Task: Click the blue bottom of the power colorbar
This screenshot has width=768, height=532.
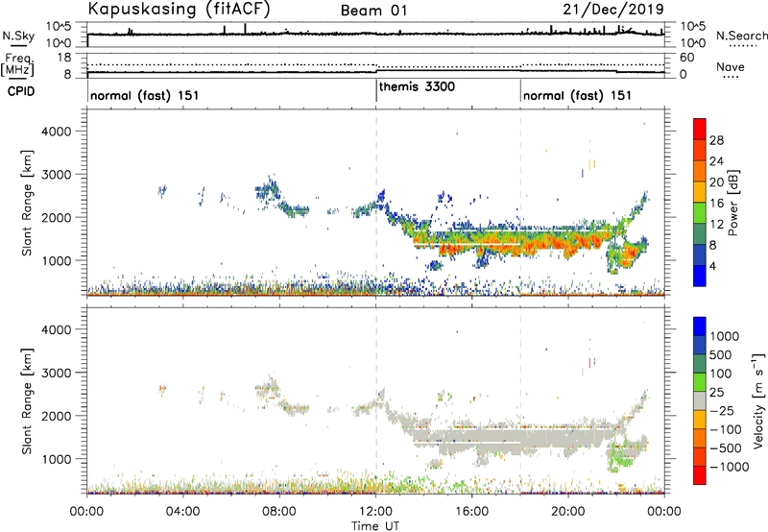Action: coord(700,276)
